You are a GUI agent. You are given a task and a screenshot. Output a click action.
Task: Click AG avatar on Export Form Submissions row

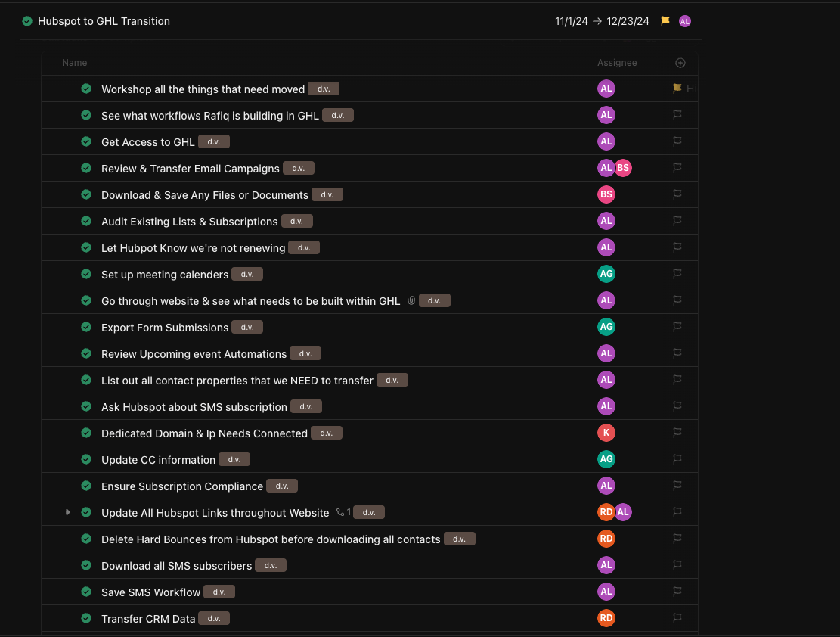606,327
